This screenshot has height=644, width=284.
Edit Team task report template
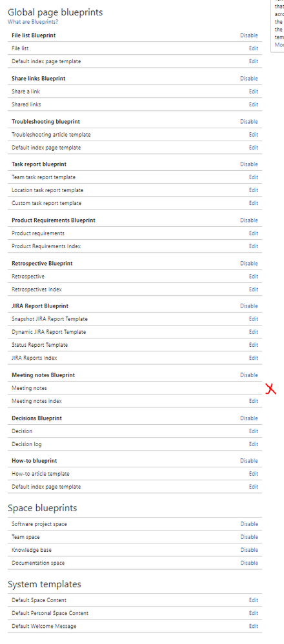pos(254,177)
